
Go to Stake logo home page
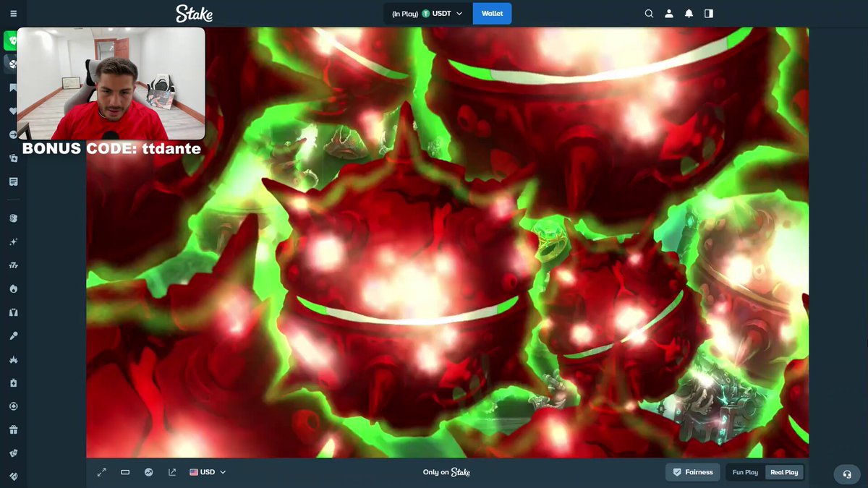(194, 14)
